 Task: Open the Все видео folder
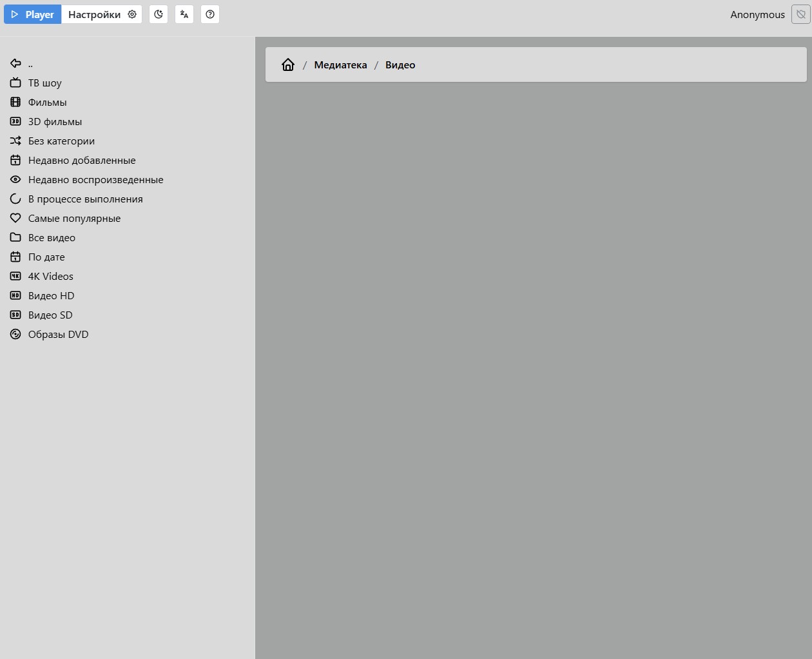point(52,237)
